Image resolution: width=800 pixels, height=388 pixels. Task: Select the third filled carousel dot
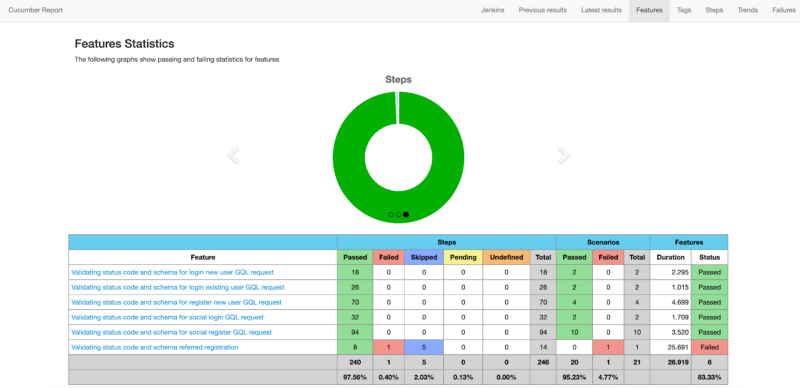coord(406,214)
